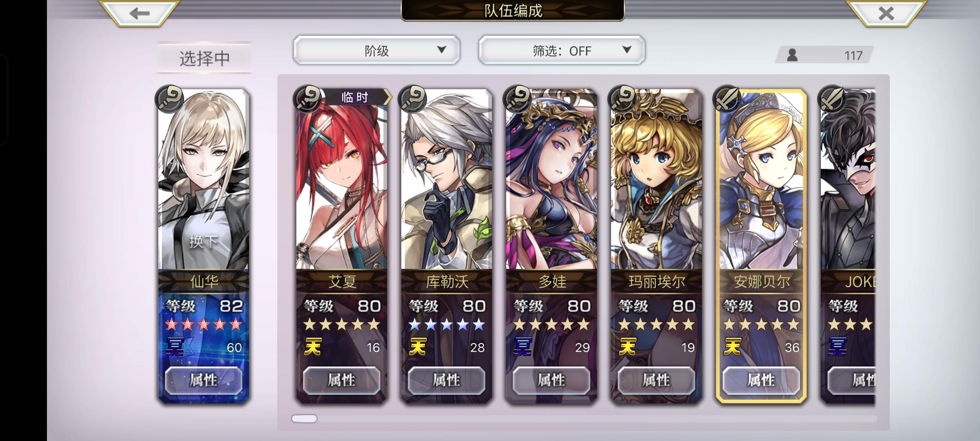980x441 pixels.
Task: Select the 选择中 tab label
Action: pos(204,58)
